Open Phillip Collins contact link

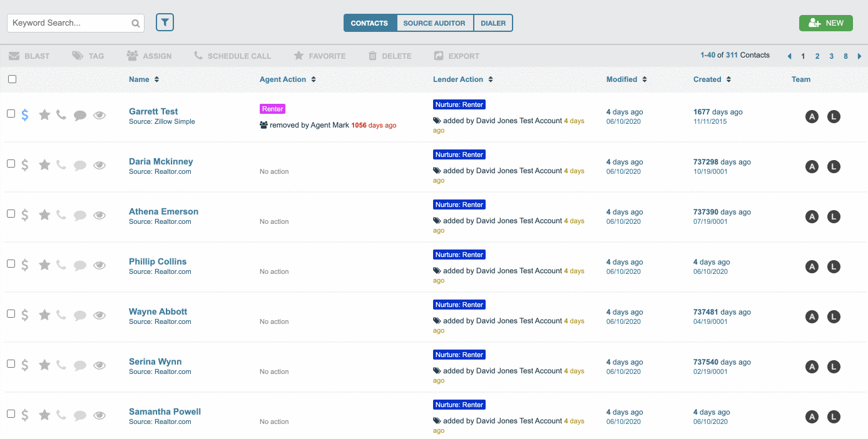pos(158,261)
